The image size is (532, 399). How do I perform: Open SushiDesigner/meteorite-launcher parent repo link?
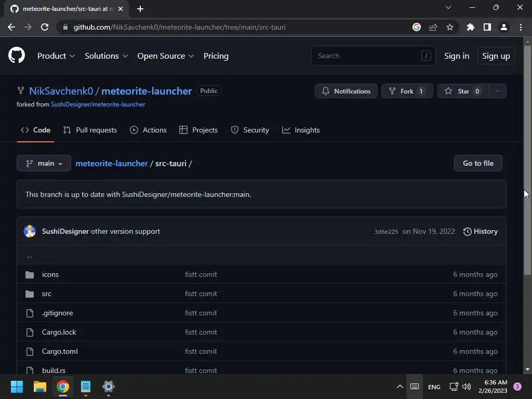point(98,104)
